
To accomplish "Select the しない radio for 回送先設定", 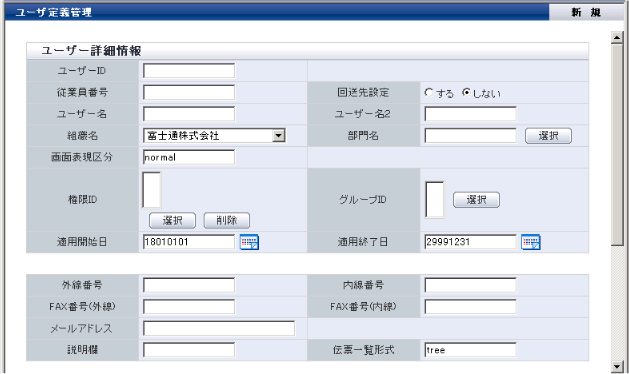I will click(466, 92).
